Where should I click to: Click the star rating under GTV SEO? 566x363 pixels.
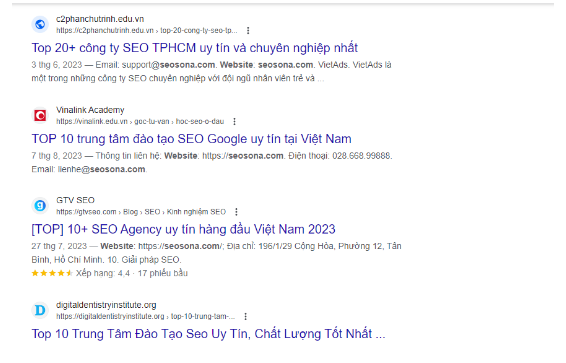(x=52, y=273)
